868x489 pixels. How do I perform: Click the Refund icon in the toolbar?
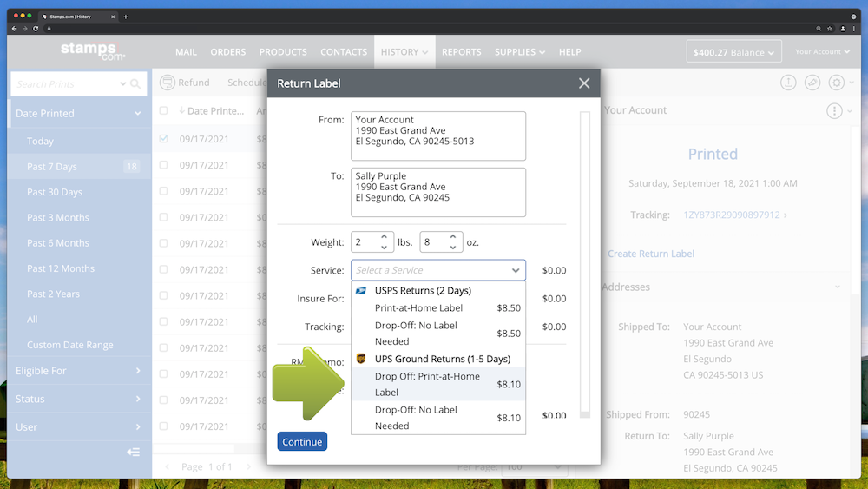(x=168, y=83)
